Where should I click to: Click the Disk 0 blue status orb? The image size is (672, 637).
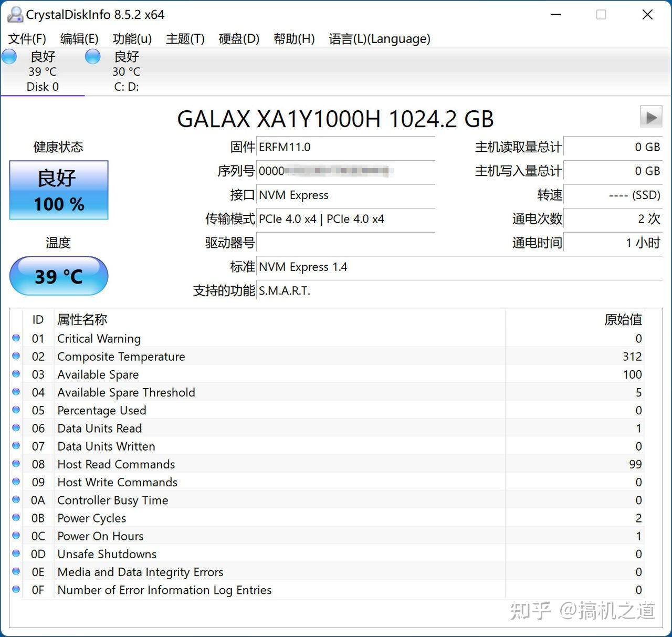[x=9, y=56]
